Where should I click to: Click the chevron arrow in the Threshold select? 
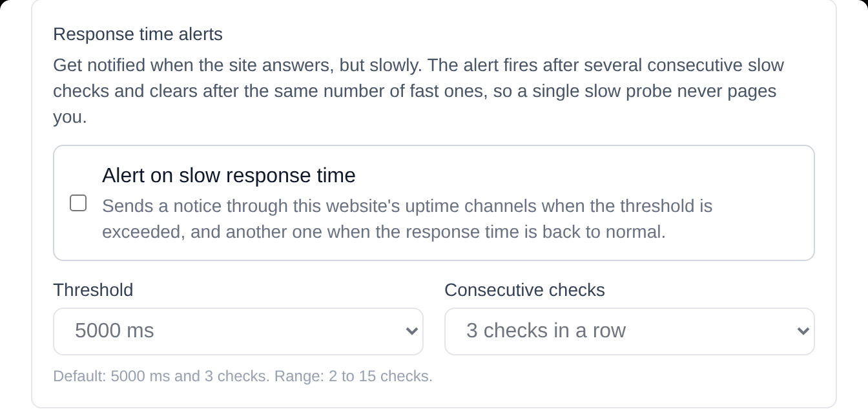(x=411, y=331)
